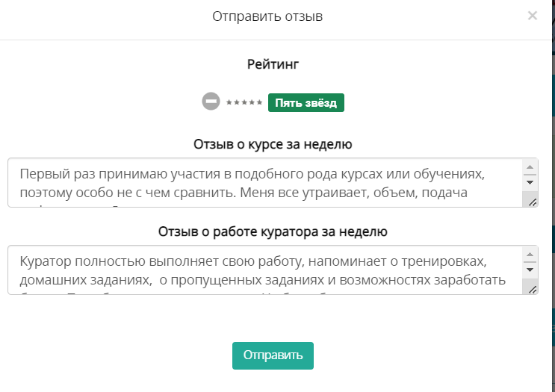Select the first star in the rating

229,102
